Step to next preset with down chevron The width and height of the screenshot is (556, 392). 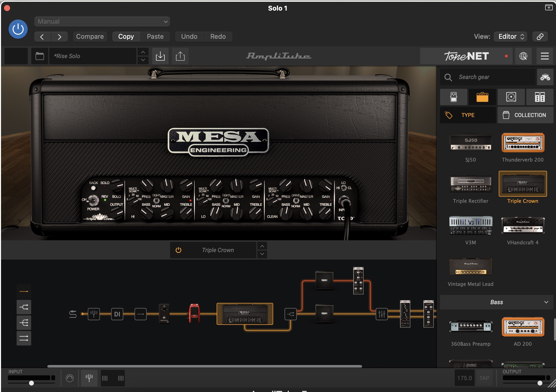click(143, 60)
